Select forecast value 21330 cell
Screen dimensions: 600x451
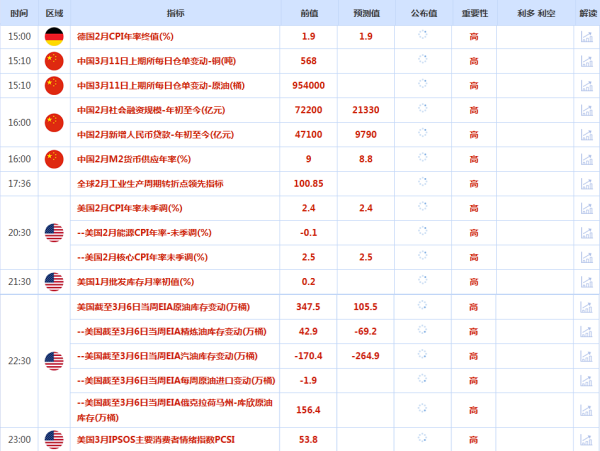(x=366, y=110)
